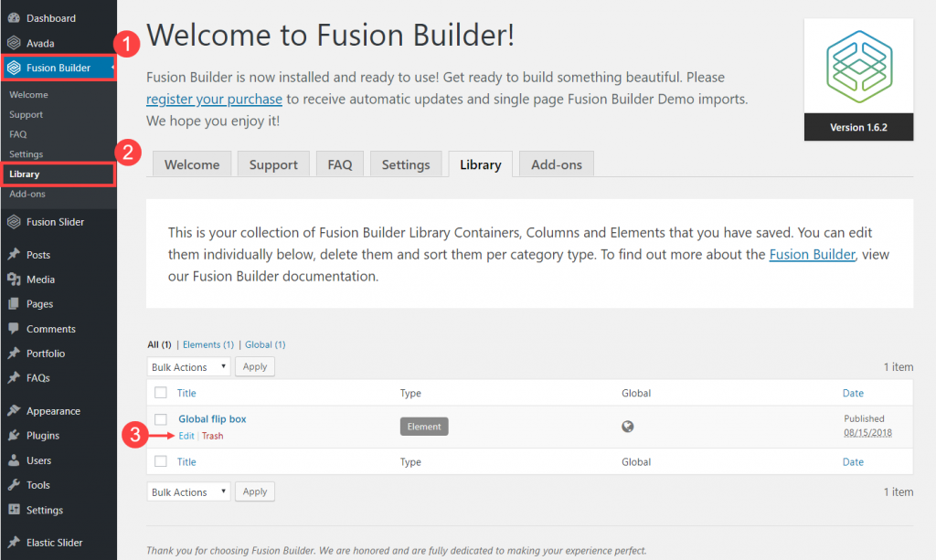Switch to the Settings tab
Image resolution: width=936 pixels, height=560 pixels.
(x=405, y=164)
